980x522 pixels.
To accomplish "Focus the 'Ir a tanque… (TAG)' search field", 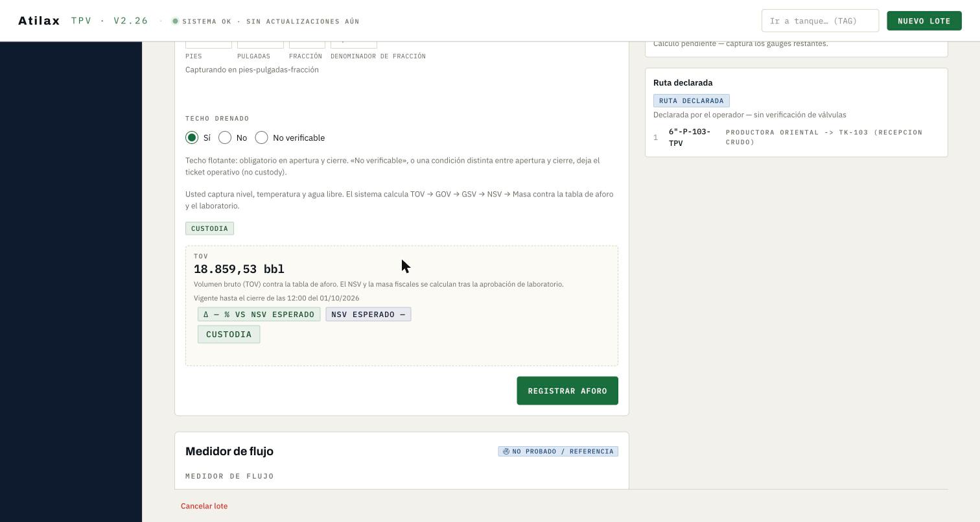I will [x=820, y=21].
